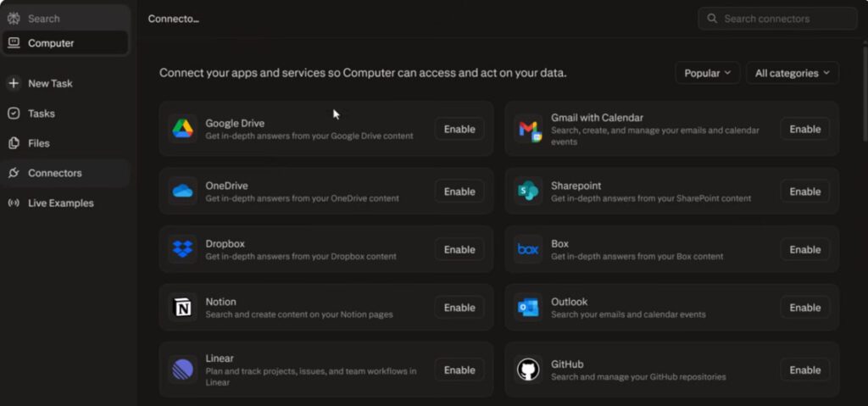Enable the Box connector
This screenshot has height=406, width=868.
[804, 249]
